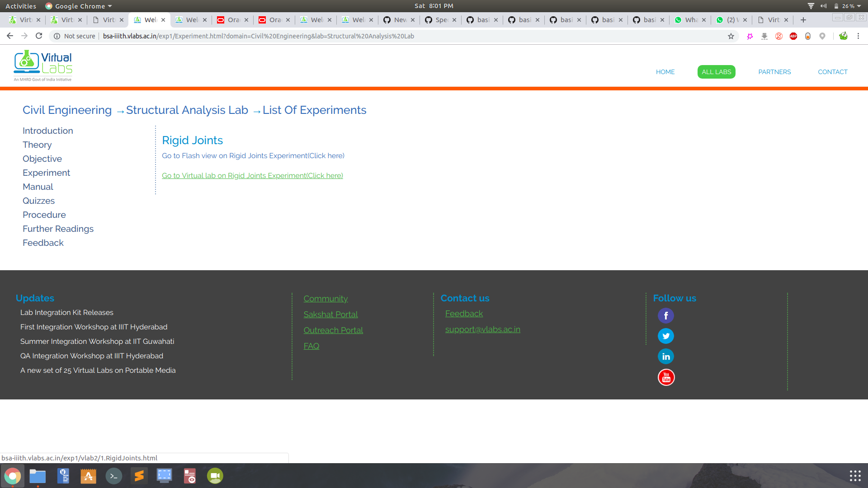Go to ALL LABS menu item
868x488 pixels.
click(x=716, y=72)
